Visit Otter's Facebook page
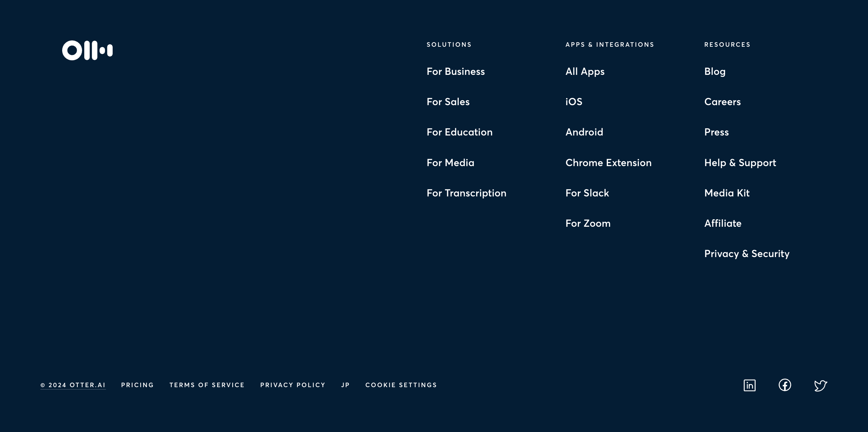Screen dimensions: 868x432 785,385
